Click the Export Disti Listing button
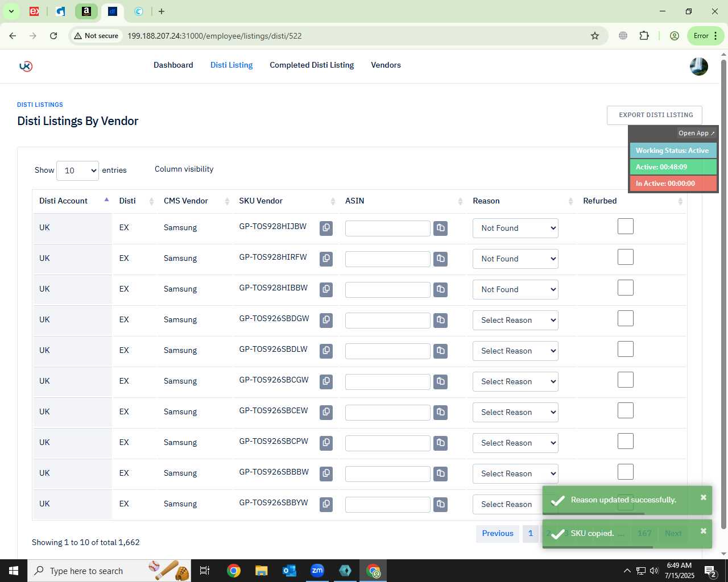This screenshot has height=582, width=728. tap(656, 115)
